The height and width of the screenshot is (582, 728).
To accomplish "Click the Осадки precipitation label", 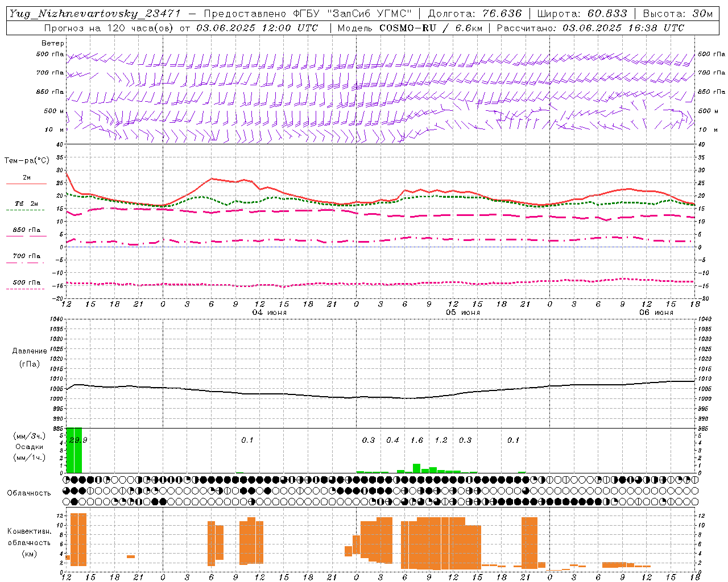I will tap(30, 447).
